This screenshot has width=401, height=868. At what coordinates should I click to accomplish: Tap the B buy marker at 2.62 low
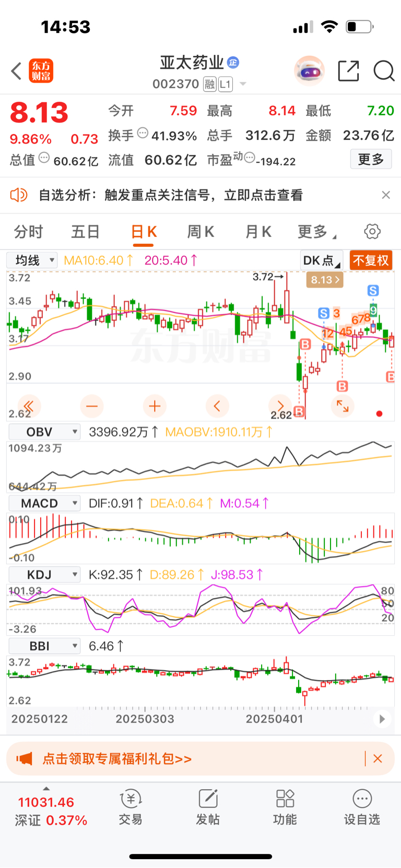299,411
